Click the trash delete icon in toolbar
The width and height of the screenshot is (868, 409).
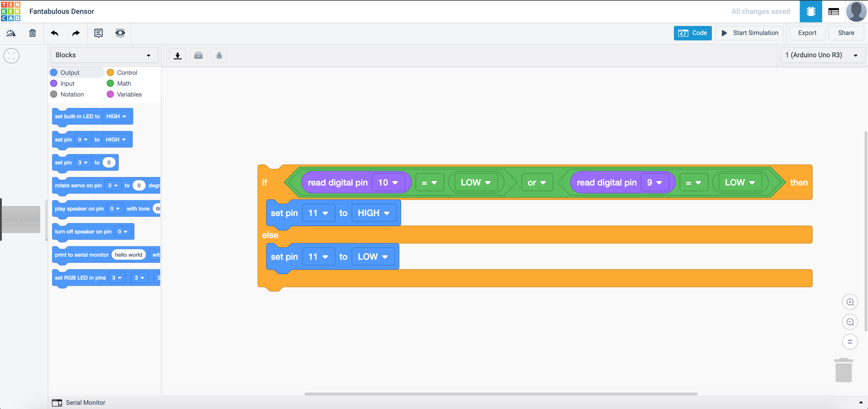click(32, 33)
